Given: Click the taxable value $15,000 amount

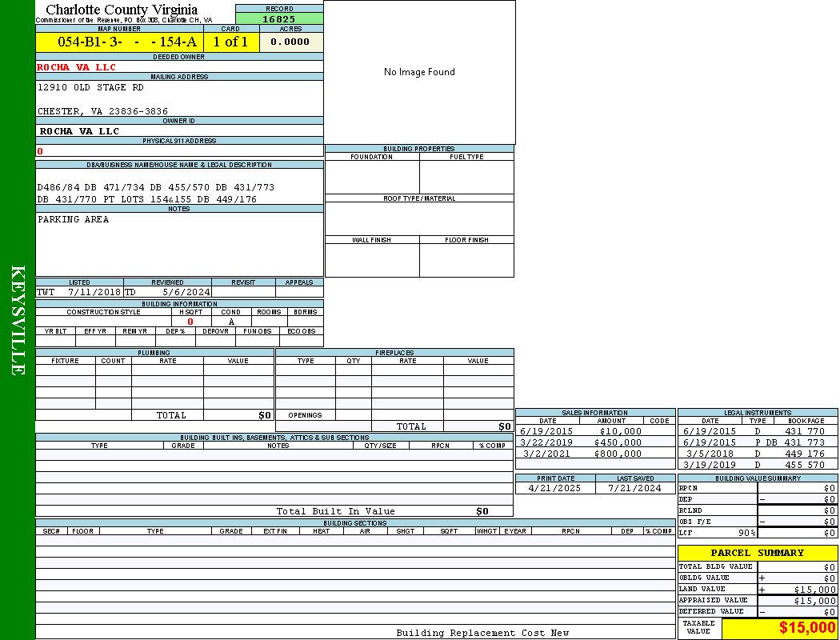Looking at the screenshot, I should 806,628.
